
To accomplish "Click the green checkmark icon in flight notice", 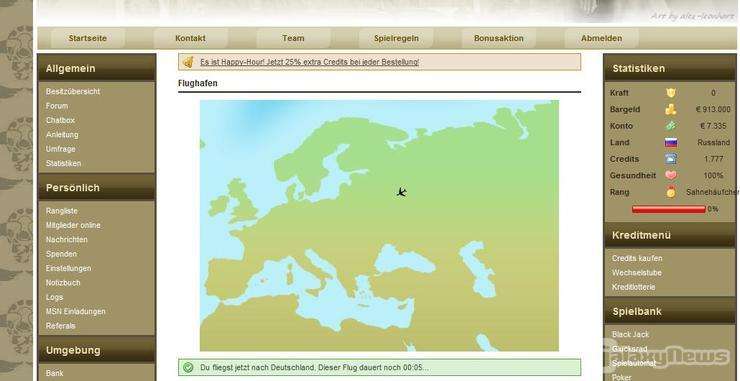I will (x=188, y=367).
